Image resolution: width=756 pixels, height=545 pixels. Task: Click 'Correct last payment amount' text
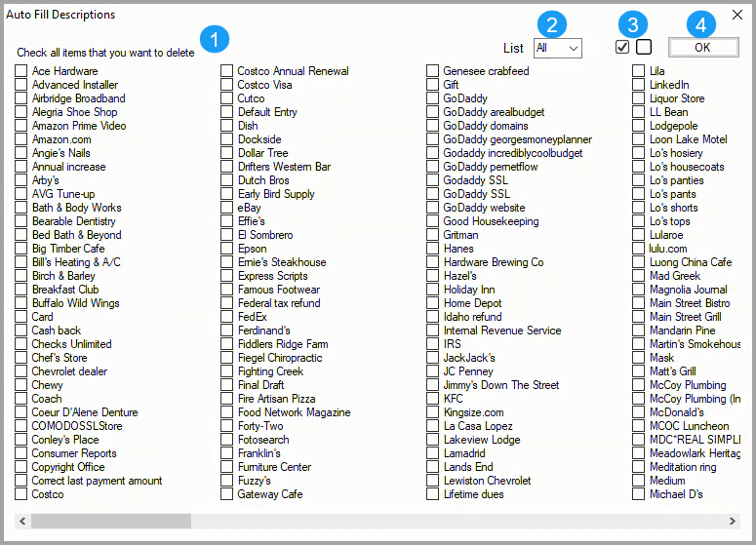[97, 481]
